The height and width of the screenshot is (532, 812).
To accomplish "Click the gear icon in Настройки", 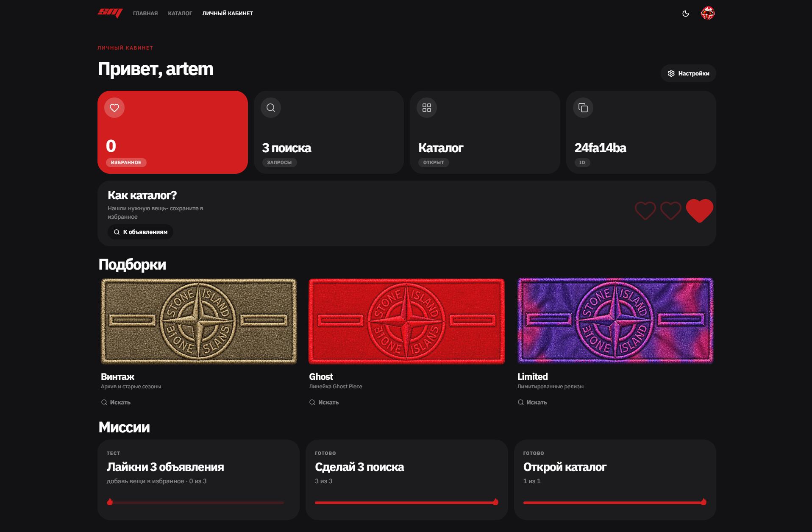I will [x=671, y=73].
